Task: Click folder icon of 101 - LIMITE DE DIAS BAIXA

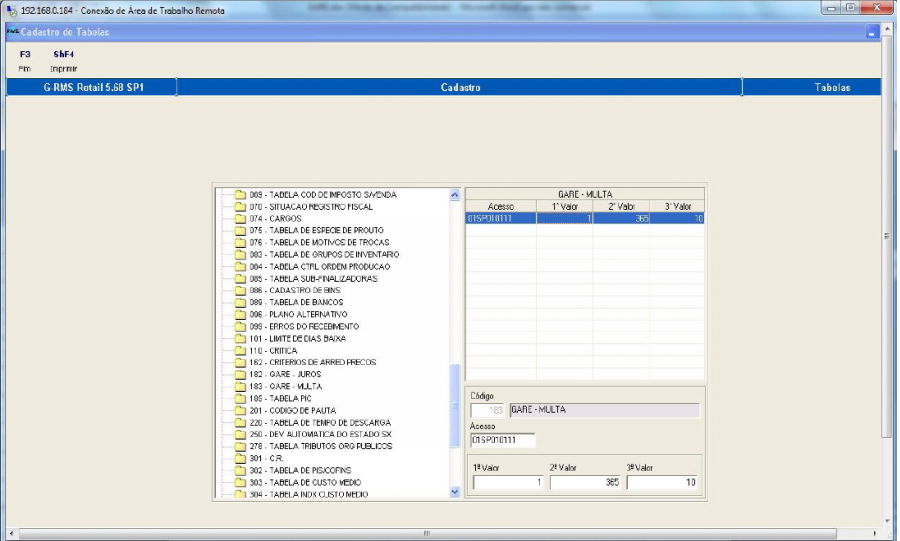Action: pos(240,338)
